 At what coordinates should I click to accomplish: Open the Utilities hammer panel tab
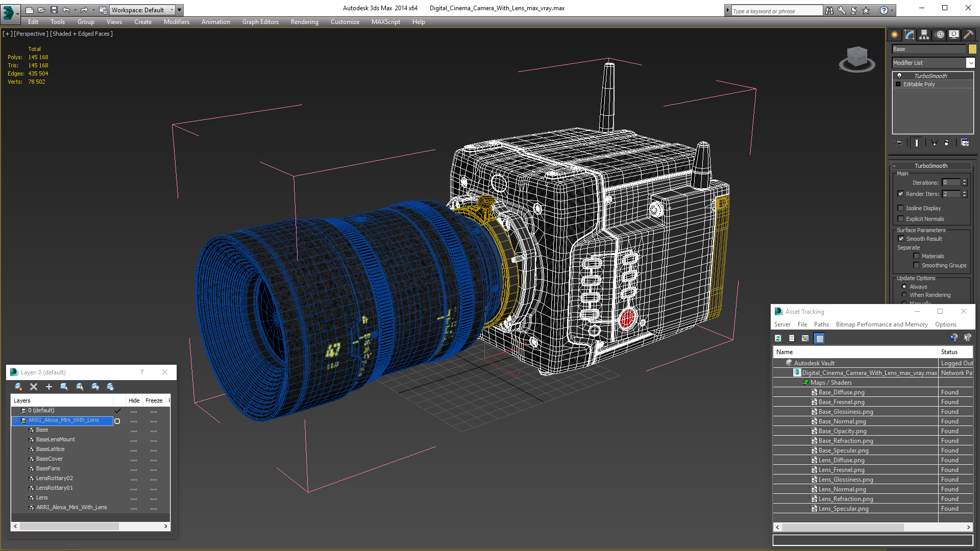[968, 35]
